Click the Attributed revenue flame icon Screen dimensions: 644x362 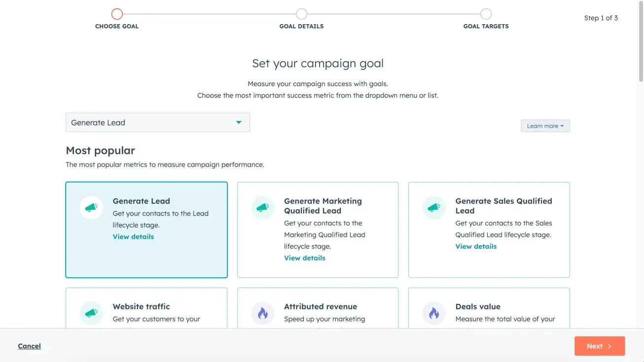[263, 313]
